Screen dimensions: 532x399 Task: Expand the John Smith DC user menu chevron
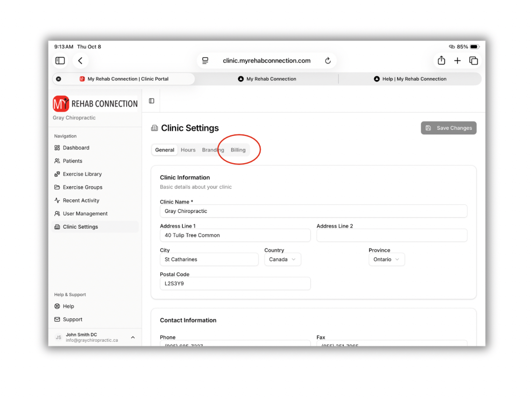(x=133, y=337)
